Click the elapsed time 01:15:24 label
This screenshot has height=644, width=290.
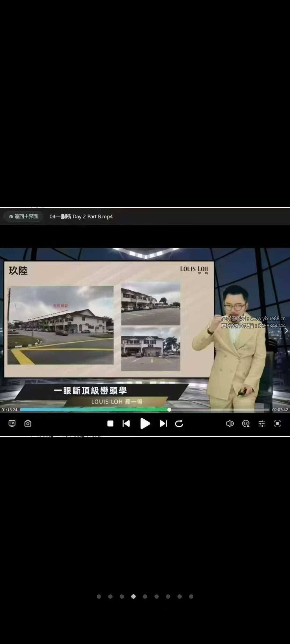pyautogui.click(x=9, y=410)
